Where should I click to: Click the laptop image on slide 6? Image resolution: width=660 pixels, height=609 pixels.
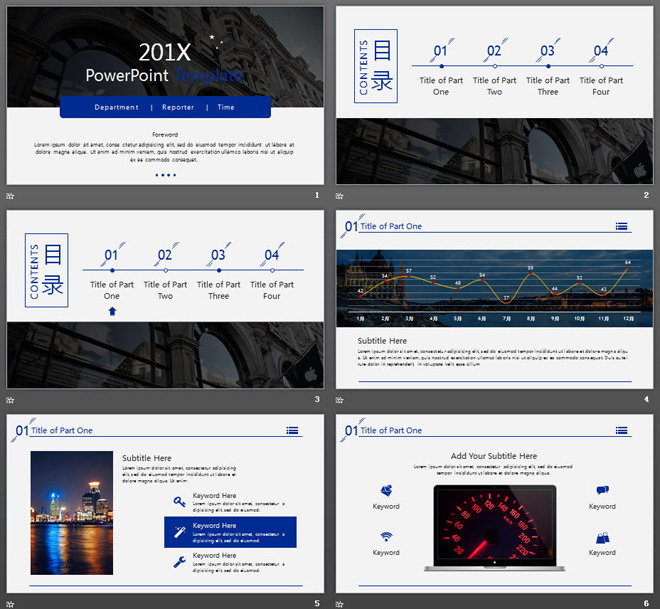coord(495,528)
